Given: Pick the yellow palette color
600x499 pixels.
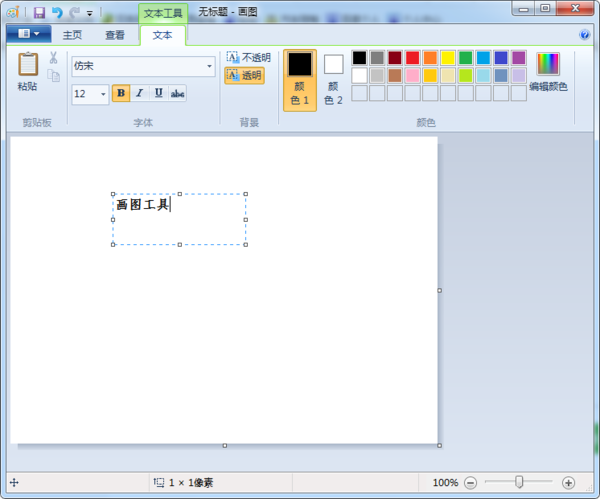Looking at the screenshot, I should coord(448,58).
